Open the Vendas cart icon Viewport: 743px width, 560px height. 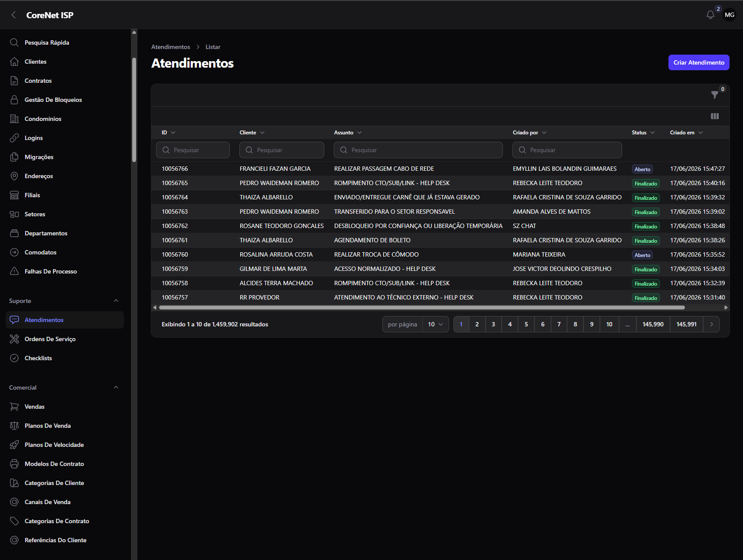click(x=14, y=407)
